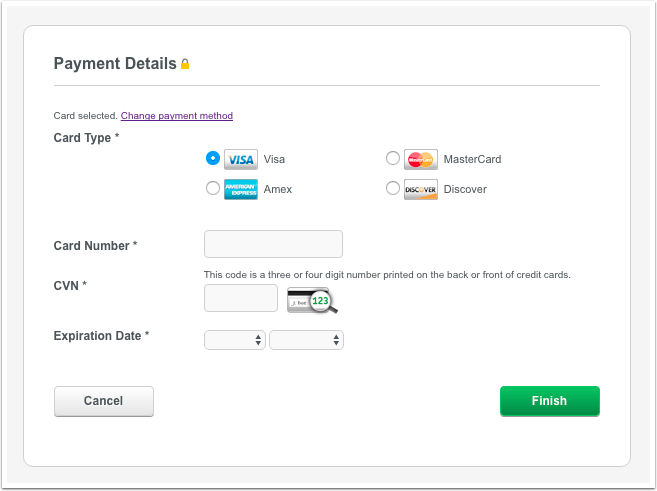Click the MasterCard logo icon
Image resolution: width=657 pixels, height=491 pixels.
pyautogui.click(x=421, y=159)
